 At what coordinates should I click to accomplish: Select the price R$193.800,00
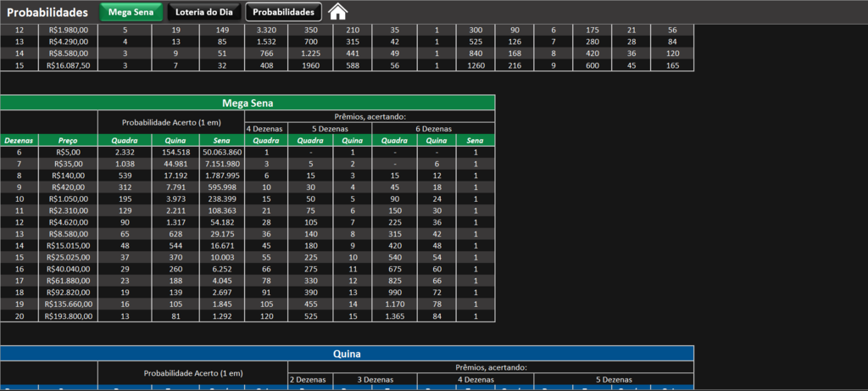click(x=68, y=316)
